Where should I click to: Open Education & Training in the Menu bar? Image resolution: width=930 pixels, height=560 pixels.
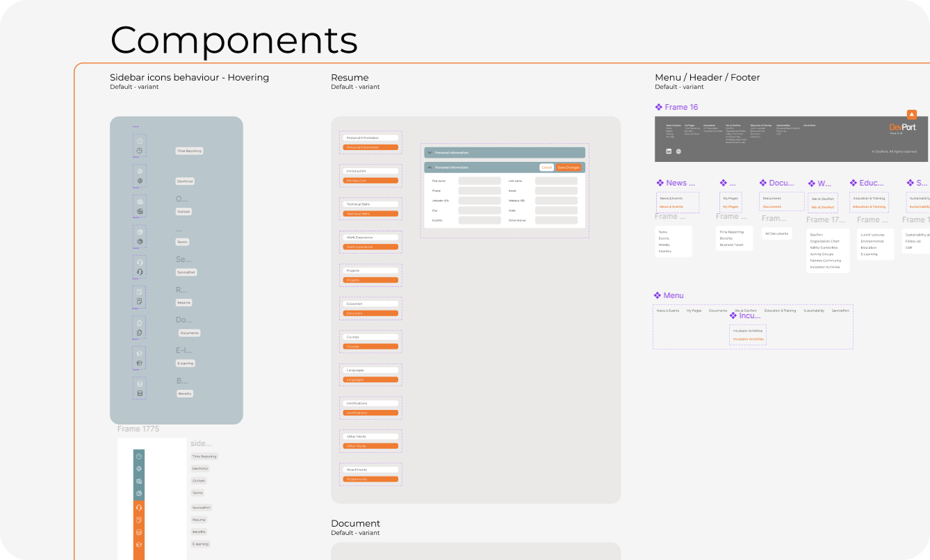click(780, 311)
